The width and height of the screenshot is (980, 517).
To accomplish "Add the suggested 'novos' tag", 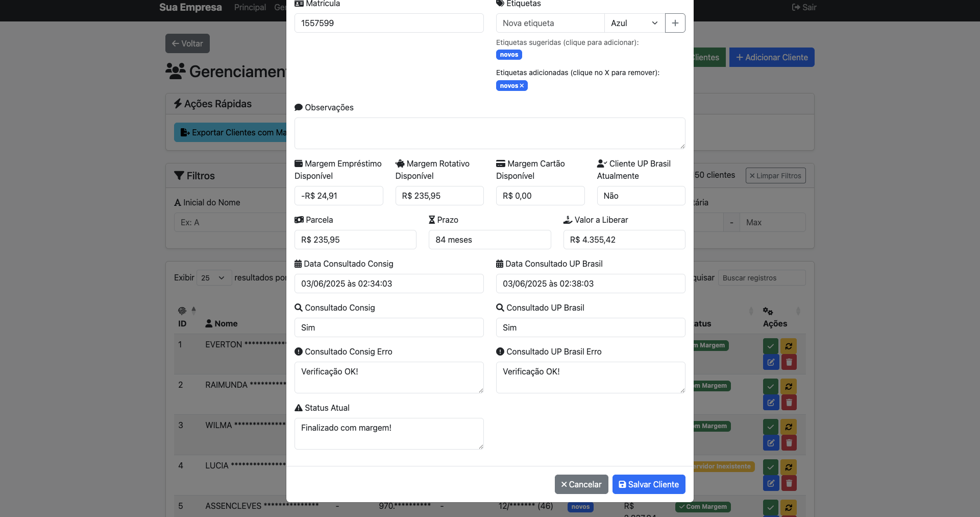I will tap(509, 55).
